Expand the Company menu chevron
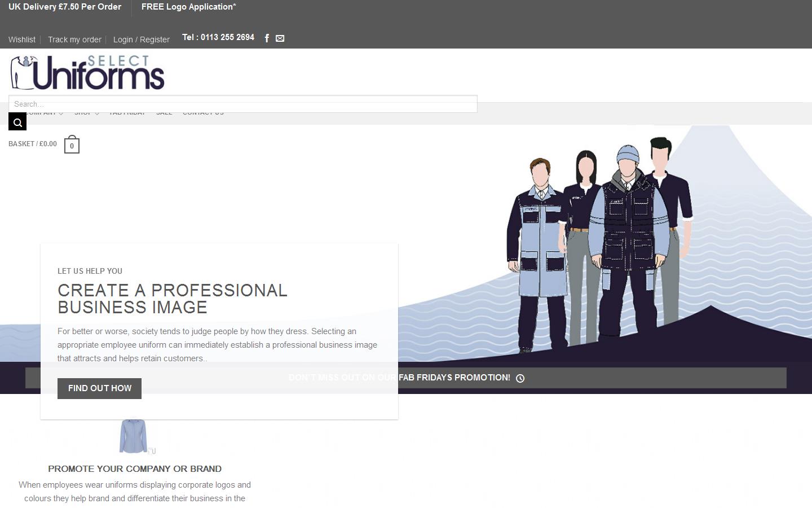 click(61, 113)
